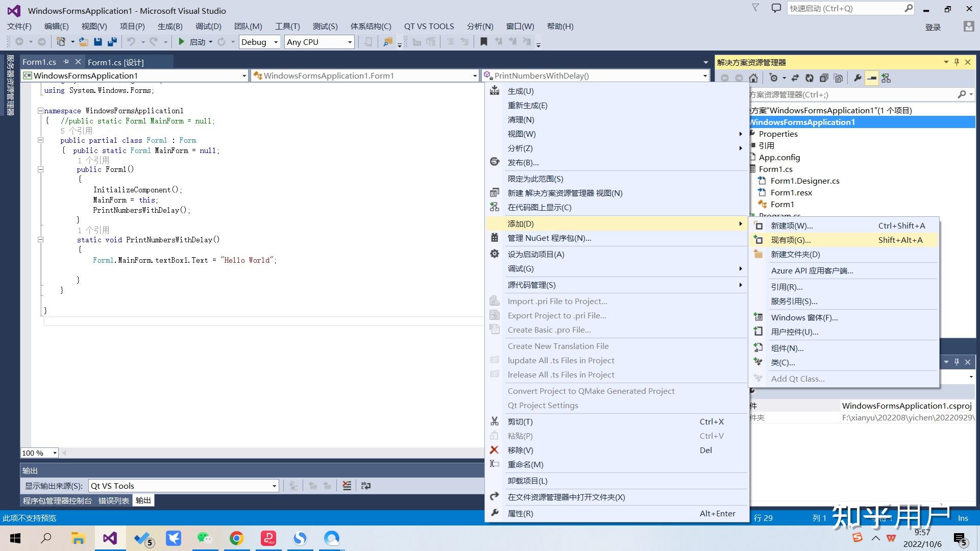Image resolution: width=980 pixels, height=551 pixels.
Task: Collapse the PrintNumbersWithDelay method block
Action: 40,240
